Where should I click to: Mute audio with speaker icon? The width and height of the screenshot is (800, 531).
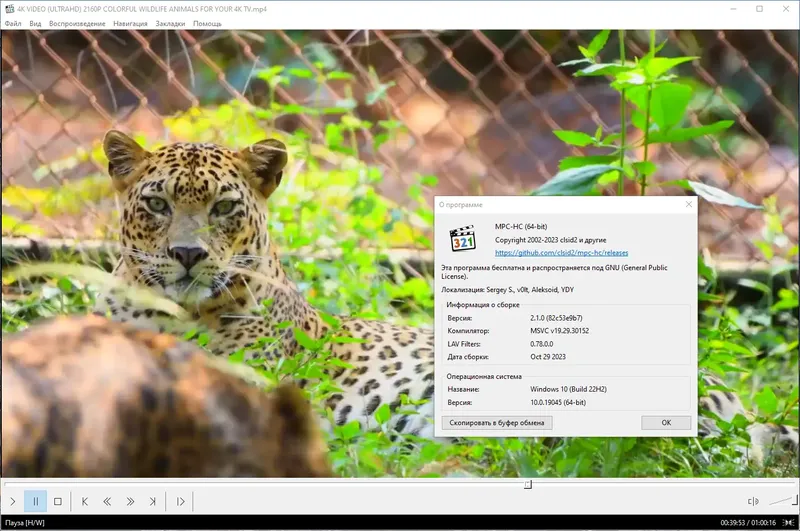click(753, 501)
